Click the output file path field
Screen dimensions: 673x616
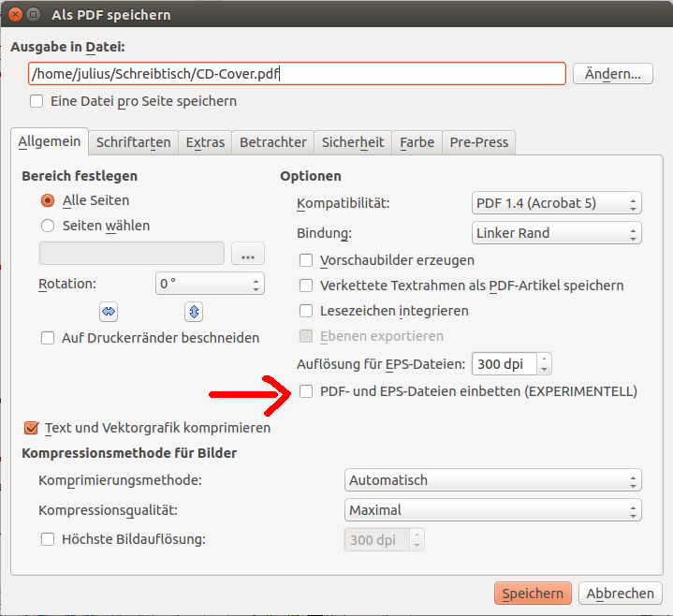coord(297,74)
